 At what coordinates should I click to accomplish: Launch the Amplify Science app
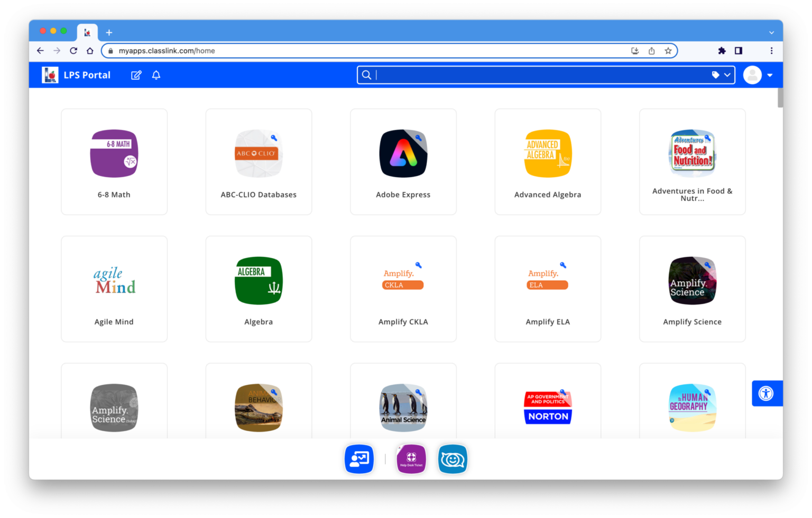pos(692,289)
